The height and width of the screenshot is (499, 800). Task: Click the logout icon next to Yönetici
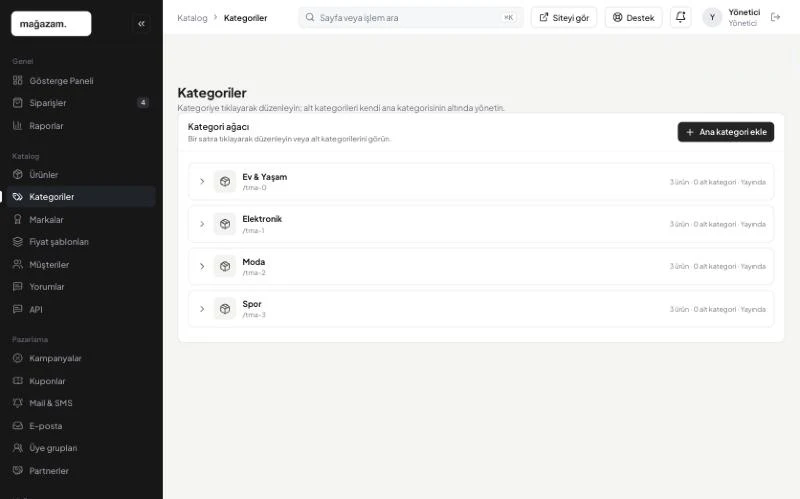click(776, 17)
